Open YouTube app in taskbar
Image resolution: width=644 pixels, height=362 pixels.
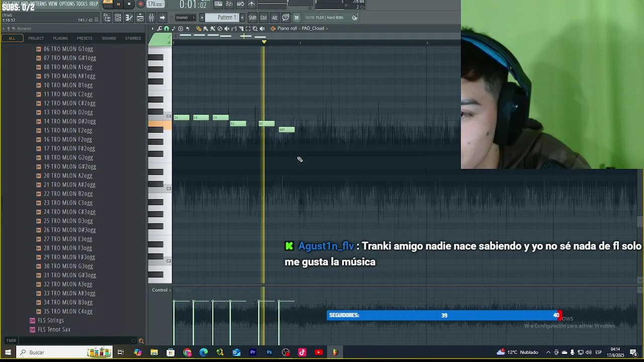click(x=318, y=352)
